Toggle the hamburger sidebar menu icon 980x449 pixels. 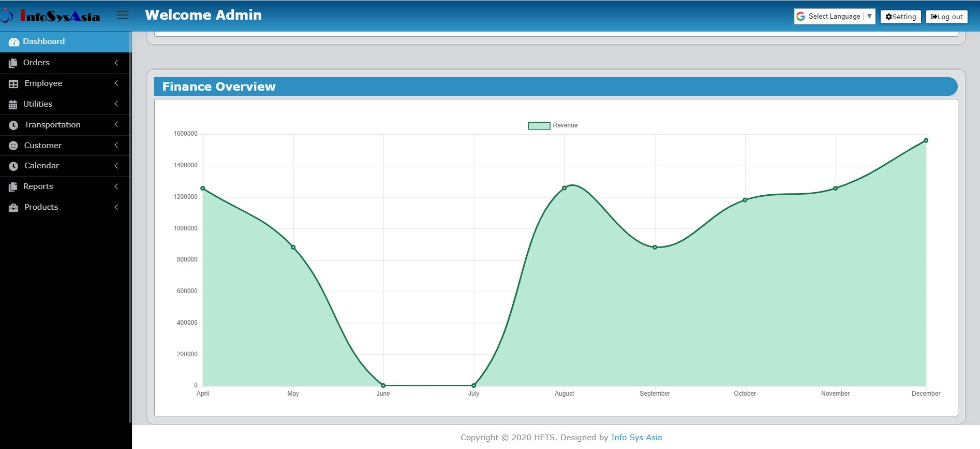pyautogui.click(x=123, y=15)
